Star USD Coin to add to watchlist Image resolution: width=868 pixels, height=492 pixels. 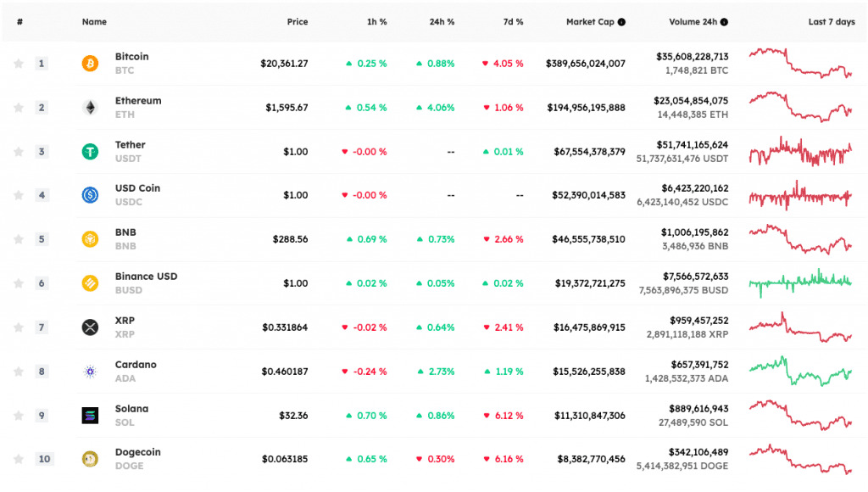[19, 195]
